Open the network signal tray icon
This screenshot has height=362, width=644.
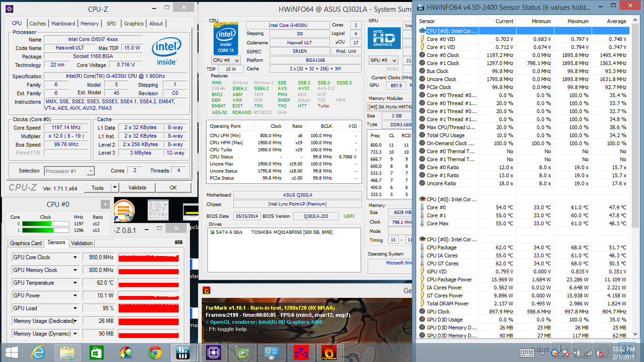pos(588,353)
